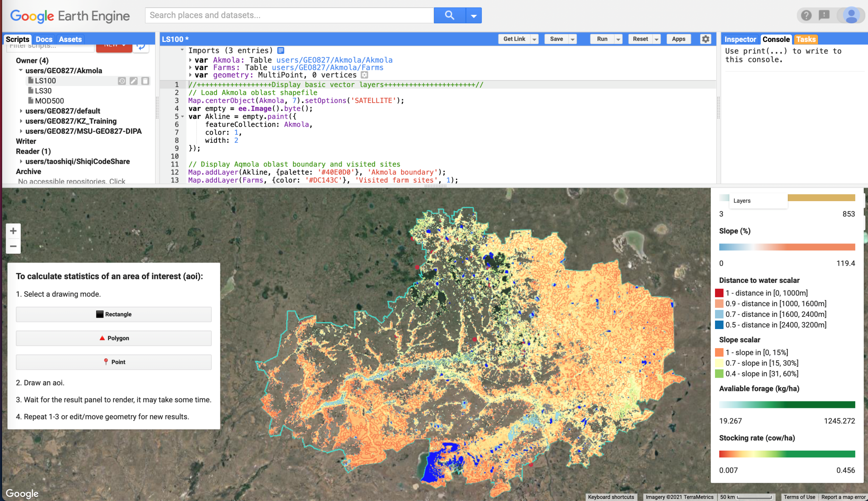Expand the var Farms import entry
Viewport: 868px width, 501px height.
point(190,68)
